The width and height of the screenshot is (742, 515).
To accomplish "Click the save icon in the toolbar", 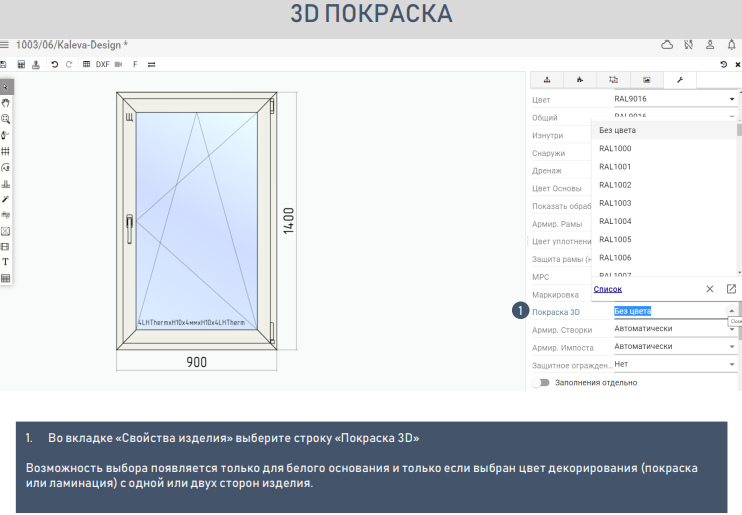I will tap(3, 64).
